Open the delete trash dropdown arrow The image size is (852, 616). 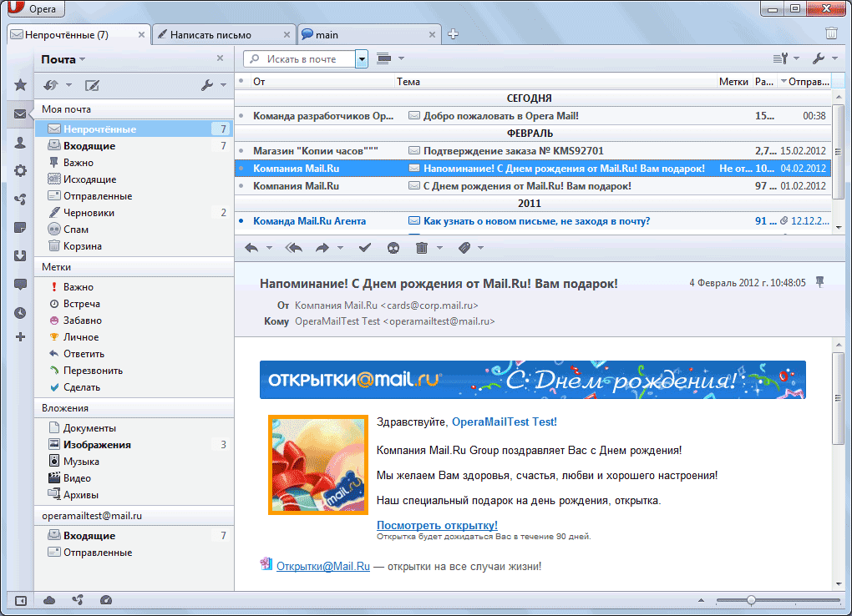439,248
